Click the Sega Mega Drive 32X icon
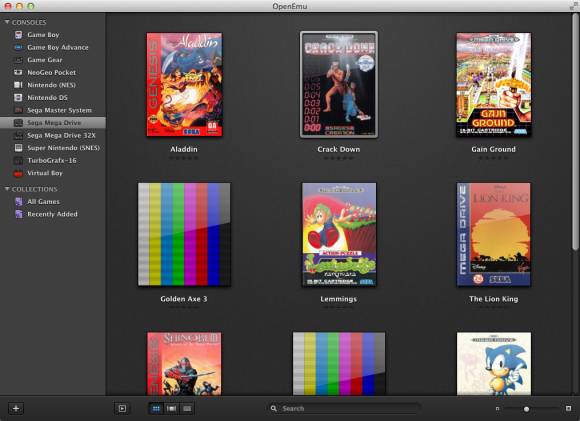580x421 pixels. (x=18, y=135)
